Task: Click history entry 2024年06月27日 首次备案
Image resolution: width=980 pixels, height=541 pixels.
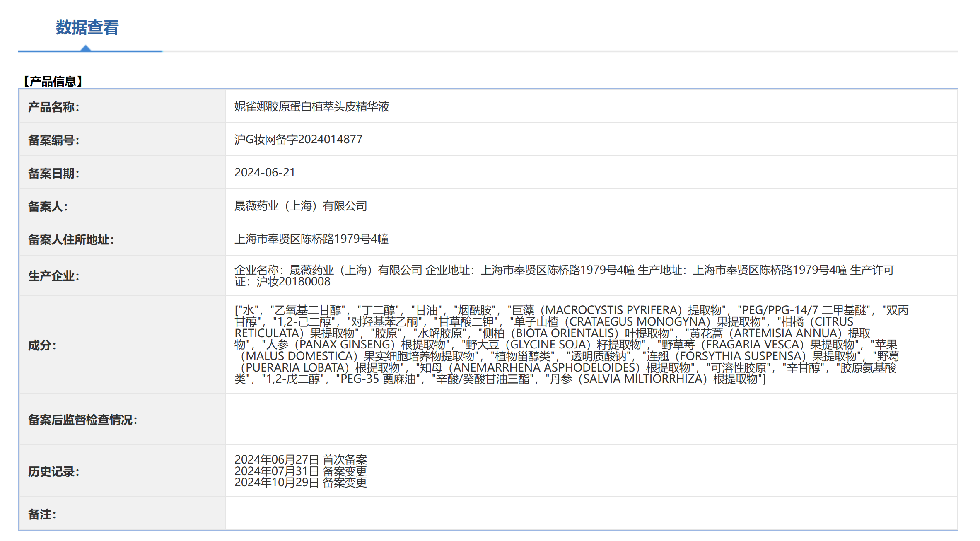Action: [301, 460]
